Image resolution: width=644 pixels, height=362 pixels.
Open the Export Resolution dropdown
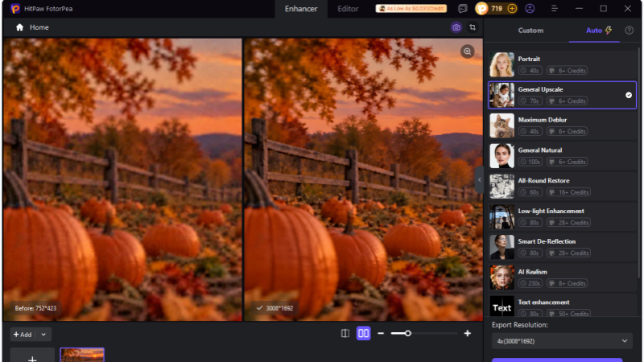coord(562,341)
